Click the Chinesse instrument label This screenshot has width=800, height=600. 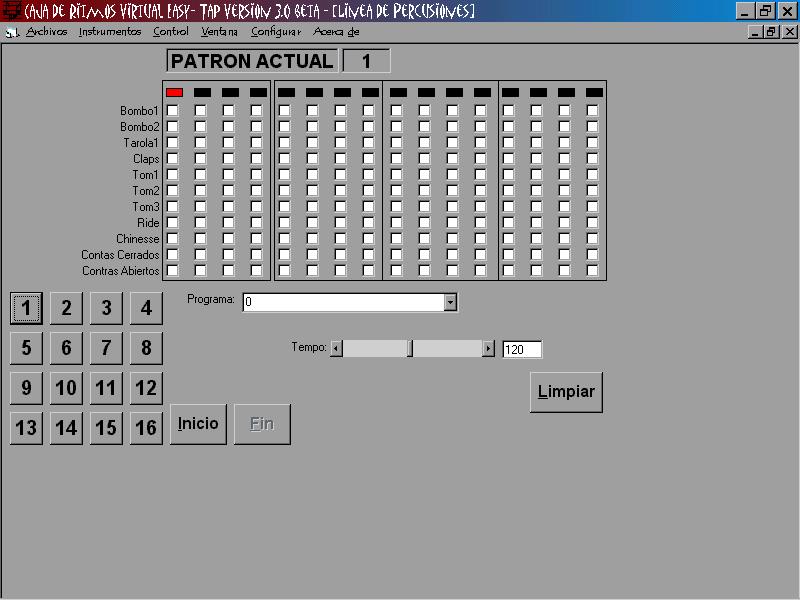point(137,239)
